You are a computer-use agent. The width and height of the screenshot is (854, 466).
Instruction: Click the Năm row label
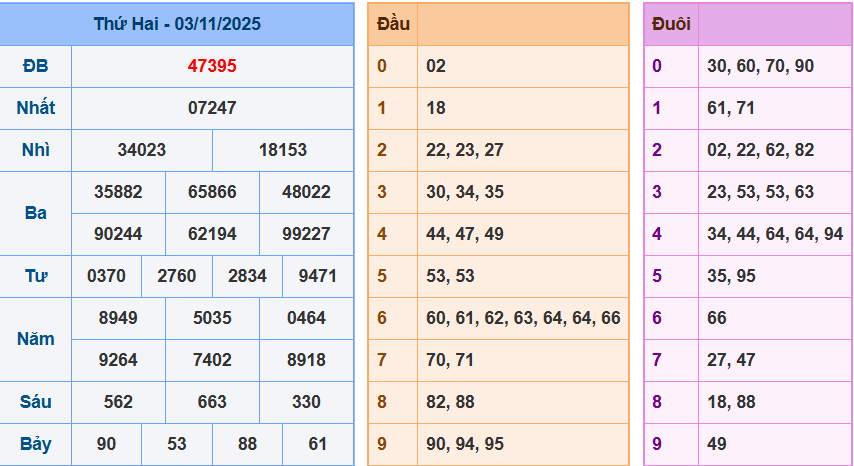(35, 339)
